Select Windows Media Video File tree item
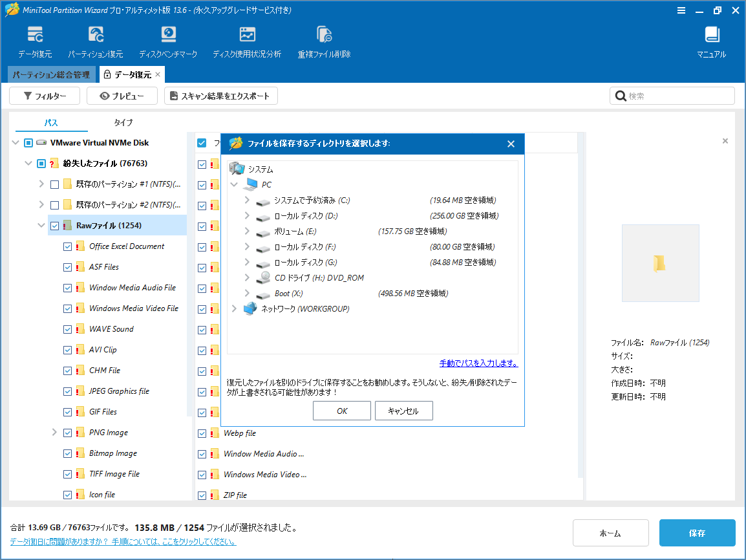This screenshot has height=560, width=746. (x=133, y=308)
